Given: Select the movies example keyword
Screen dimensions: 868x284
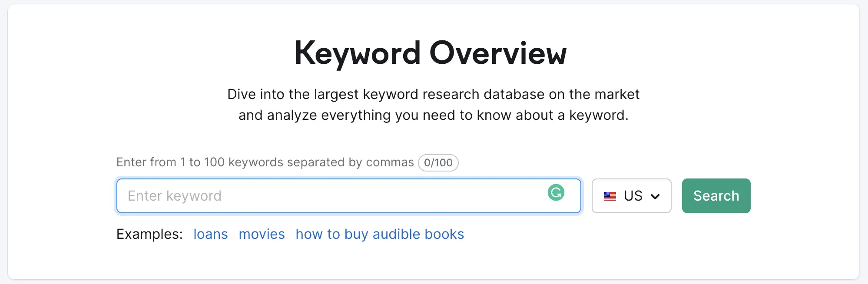Looking at the screenshot, I should click(x=262, y=234).
